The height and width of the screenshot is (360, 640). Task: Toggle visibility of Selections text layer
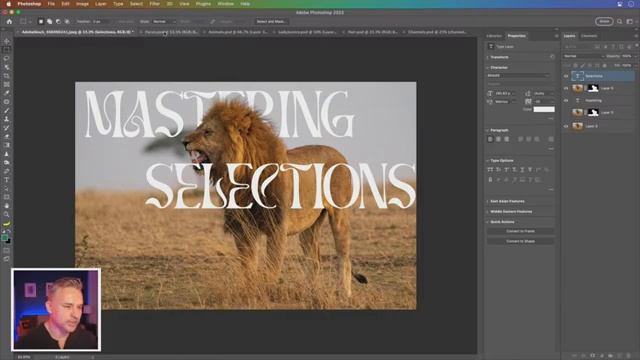(x=566, y=76)
